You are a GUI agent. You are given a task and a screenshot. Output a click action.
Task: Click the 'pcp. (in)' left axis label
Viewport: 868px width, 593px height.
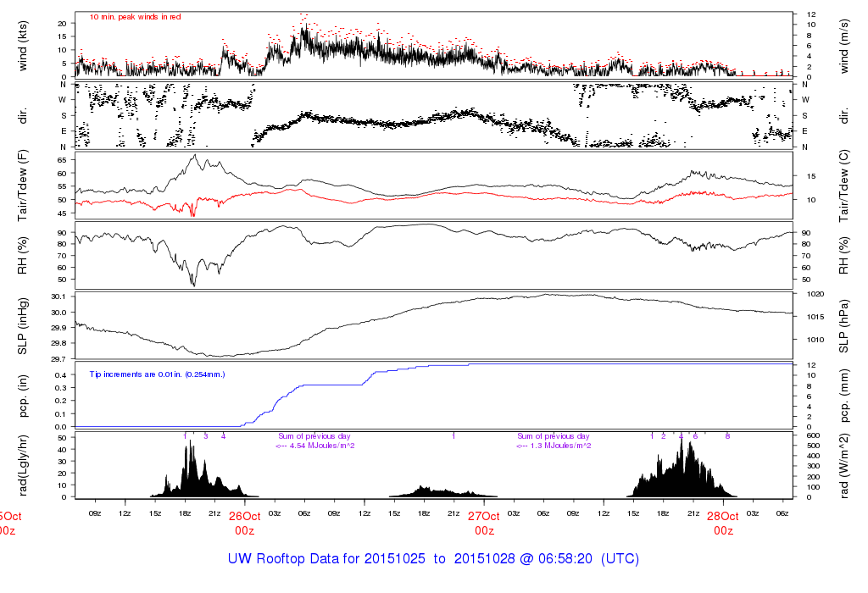pyautogui.click(x=23, y=396)
